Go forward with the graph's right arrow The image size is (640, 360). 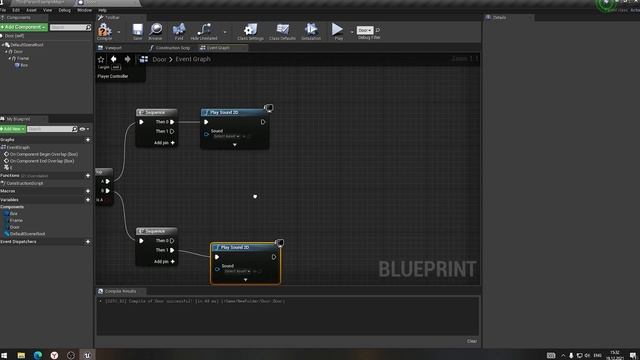click(x=127, y=59)
